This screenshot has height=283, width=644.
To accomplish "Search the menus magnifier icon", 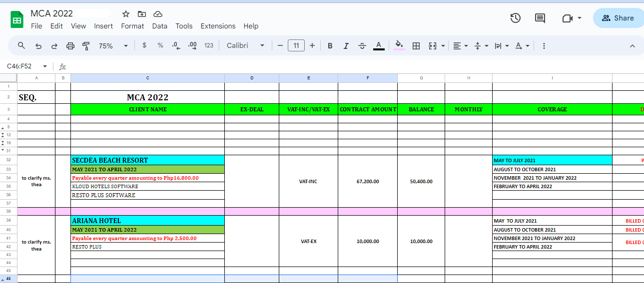I will [21, 45].
